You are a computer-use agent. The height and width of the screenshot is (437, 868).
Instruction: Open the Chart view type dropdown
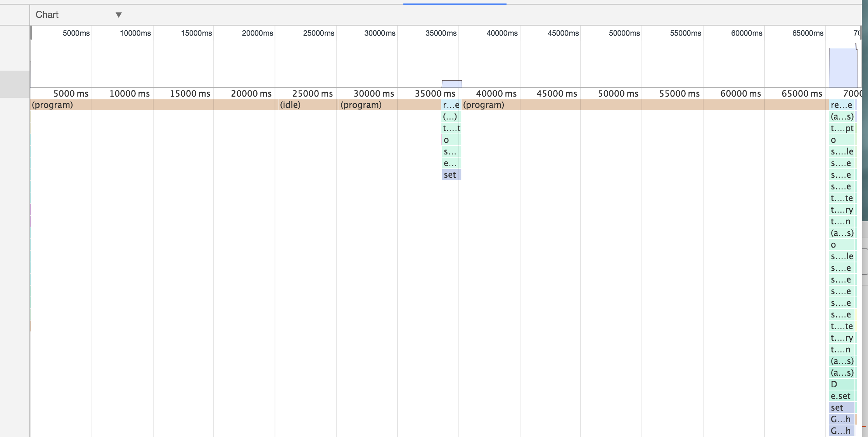click(79, 15)
